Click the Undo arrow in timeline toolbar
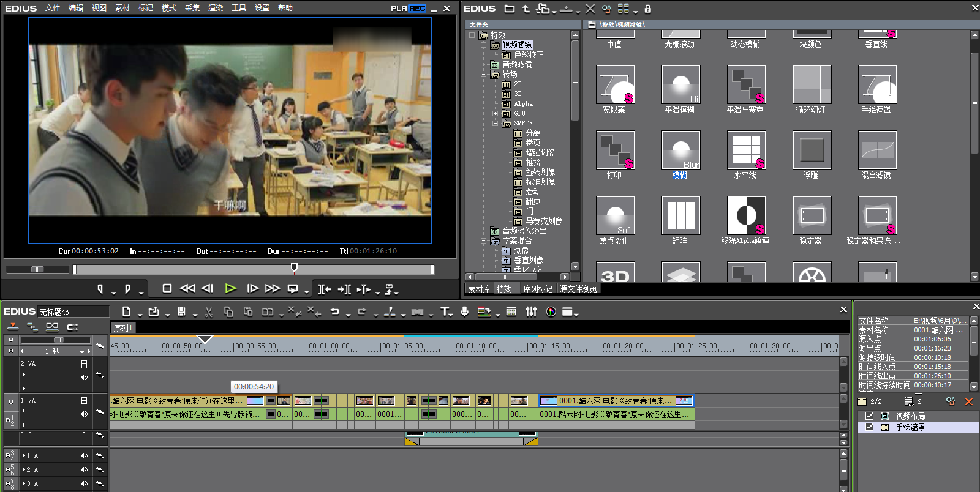Screen dimensions: 980x492 coord(334,312)
